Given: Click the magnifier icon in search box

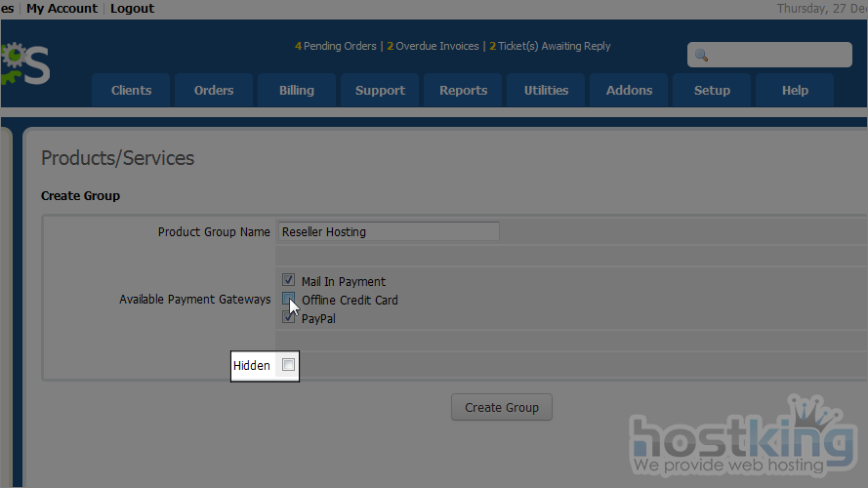Looking at the screenshot, I should point(701,56).
